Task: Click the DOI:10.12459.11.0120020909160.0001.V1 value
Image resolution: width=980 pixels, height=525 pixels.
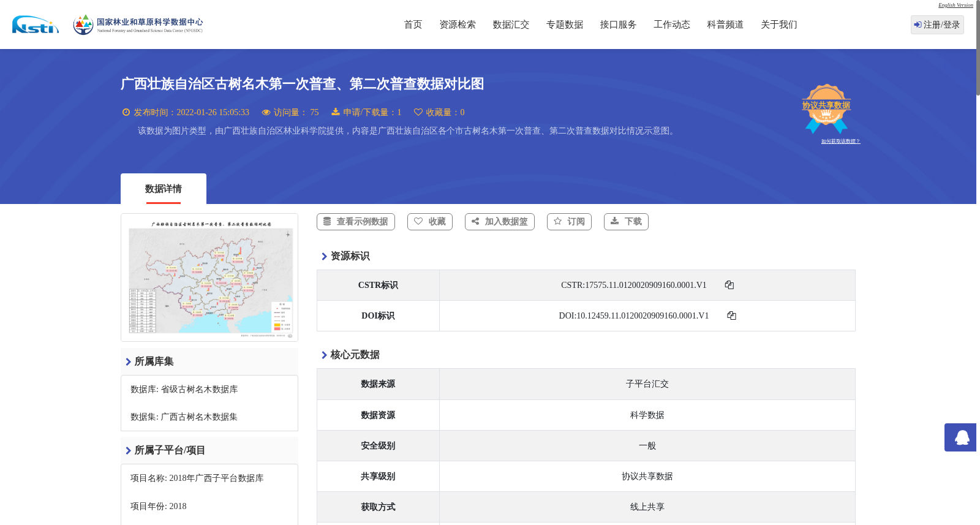Action: click(x=634, y=315)
